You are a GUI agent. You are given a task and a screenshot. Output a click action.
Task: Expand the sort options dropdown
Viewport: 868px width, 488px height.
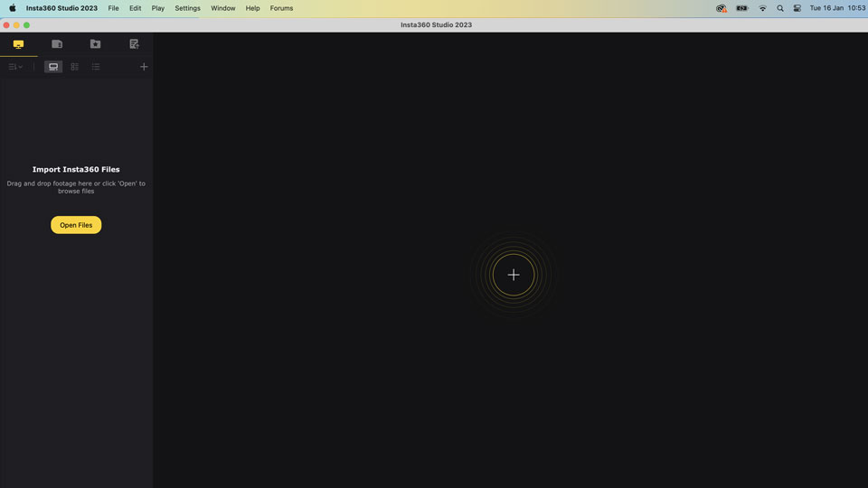15,67
